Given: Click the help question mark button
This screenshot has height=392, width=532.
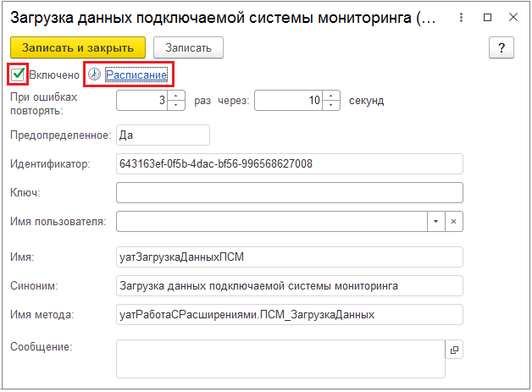Looking at the screenshot, I should tap(502, 48).
